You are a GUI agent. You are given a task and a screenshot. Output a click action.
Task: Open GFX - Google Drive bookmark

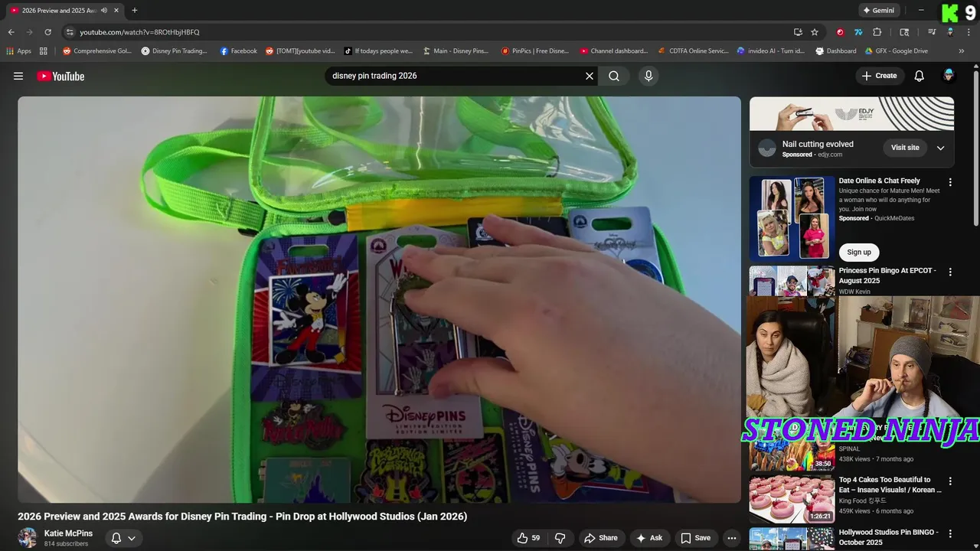pos(897,51)
